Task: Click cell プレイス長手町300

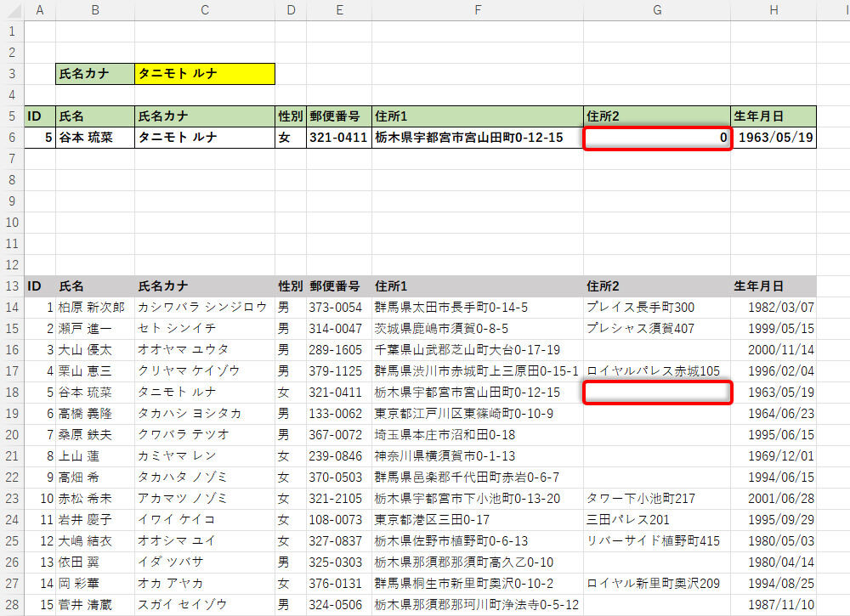Action: point(657,308)
